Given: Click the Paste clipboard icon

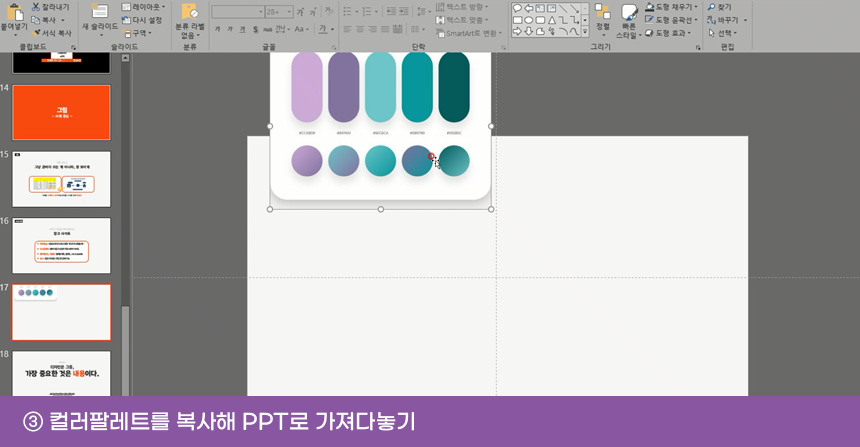Looking at the screenshot, I should pyautogui.click(x=15, y=12).
